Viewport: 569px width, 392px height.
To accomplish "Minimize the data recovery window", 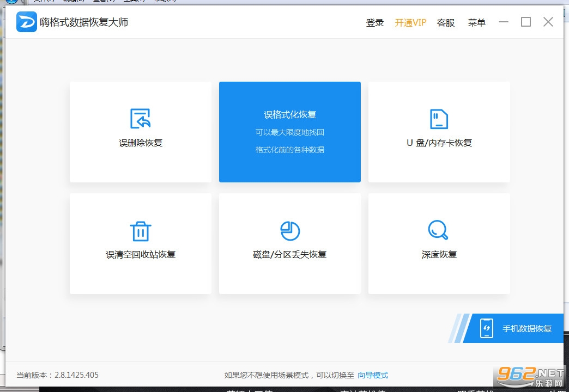I will pos(503,22).
